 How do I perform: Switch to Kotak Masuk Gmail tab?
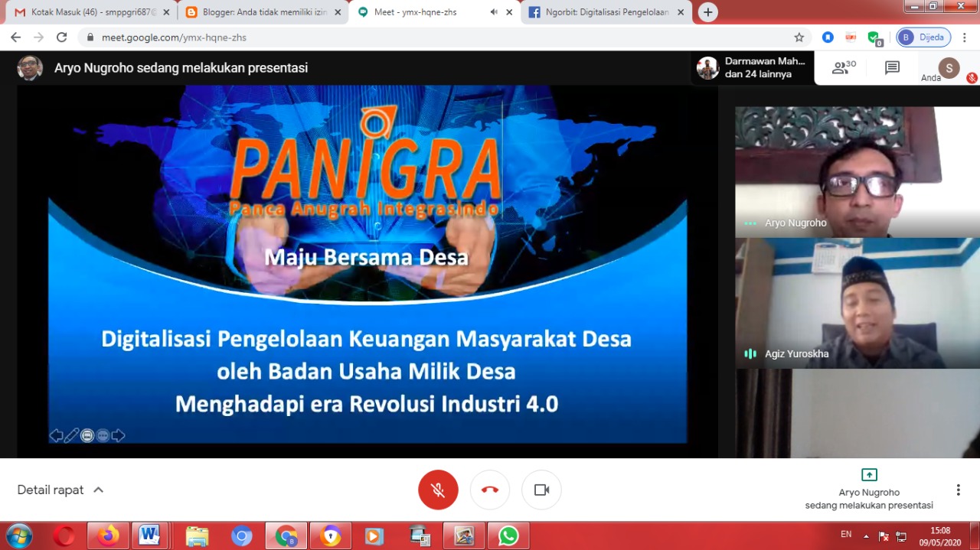pos(90,12)
